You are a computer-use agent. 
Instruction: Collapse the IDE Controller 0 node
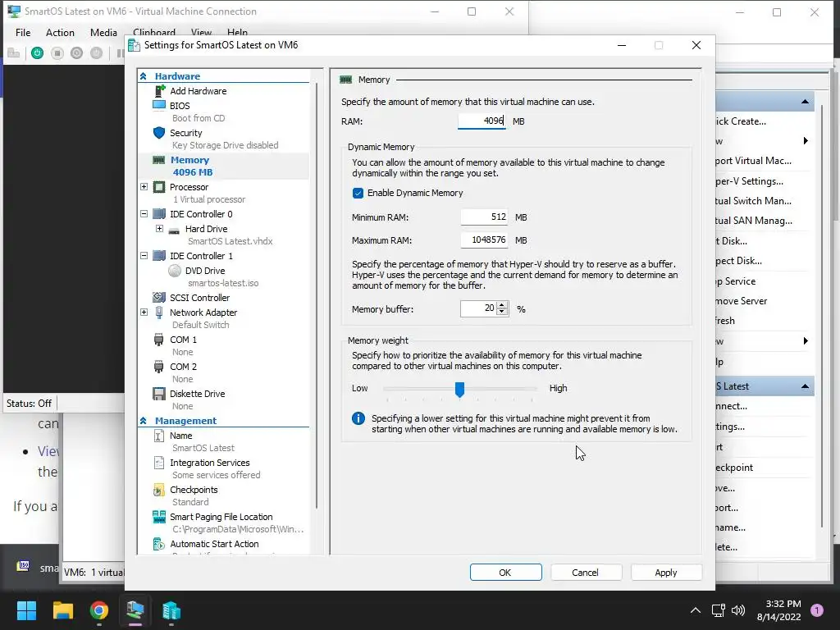[x=144, y=214]
